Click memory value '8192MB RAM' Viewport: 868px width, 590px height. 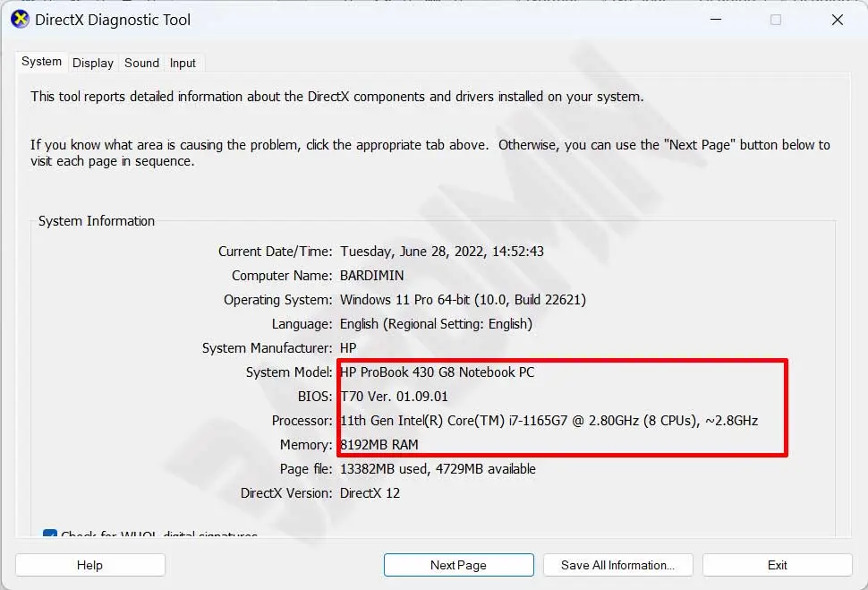379,445
